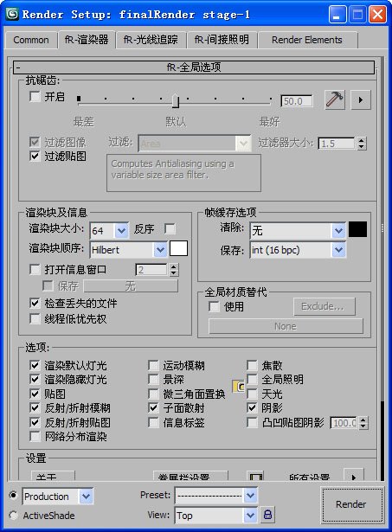Enable 网络分布渲染 checkbox

coord(35,436)
